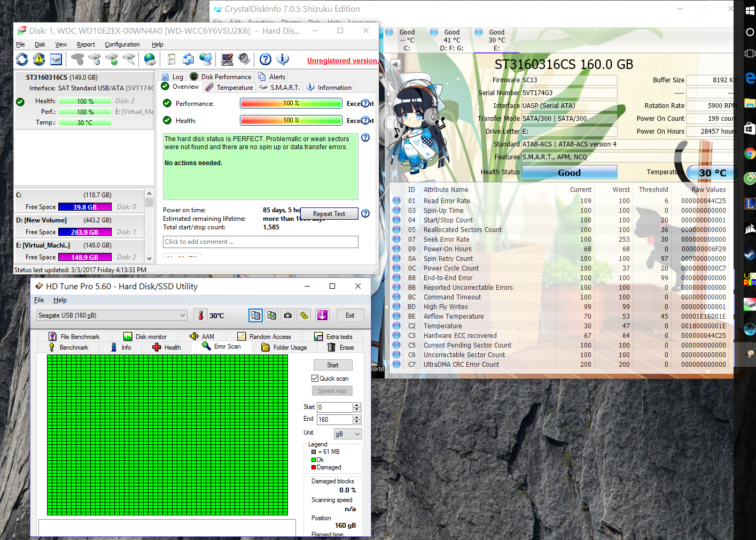This screenshot has height=540, width=756.
Task: Open the Folder Usage tab
Action: click(x=284, y=347)
